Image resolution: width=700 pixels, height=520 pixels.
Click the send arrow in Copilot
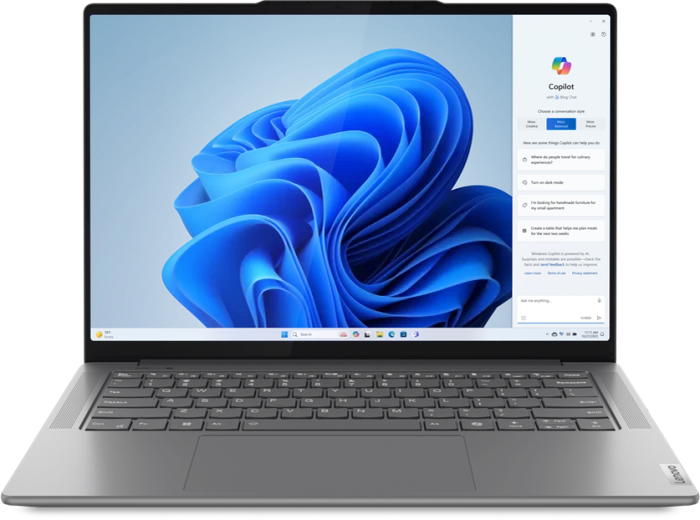coord(600,318)
